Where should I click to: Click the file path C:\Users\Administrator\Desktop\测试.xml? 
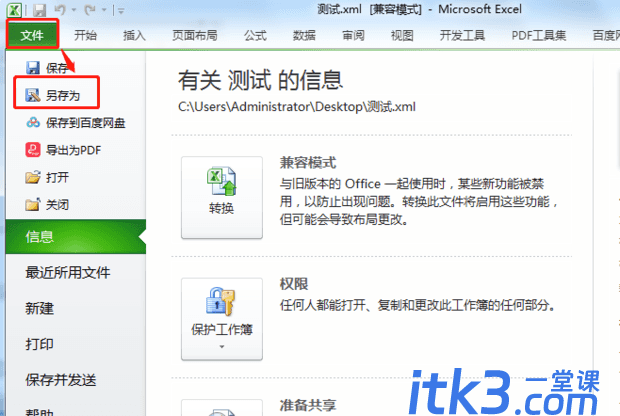click(297, 107)
